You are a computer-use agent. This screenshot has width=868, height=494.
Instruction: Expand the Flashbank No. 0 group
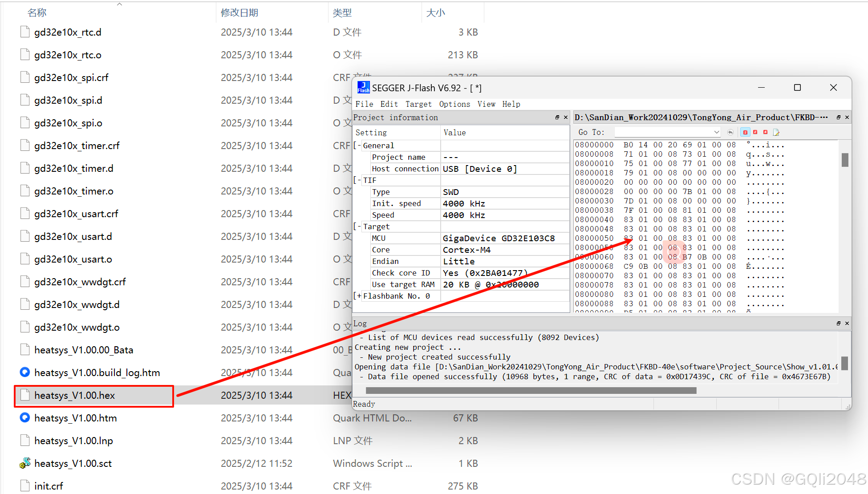tap(359, 296)
